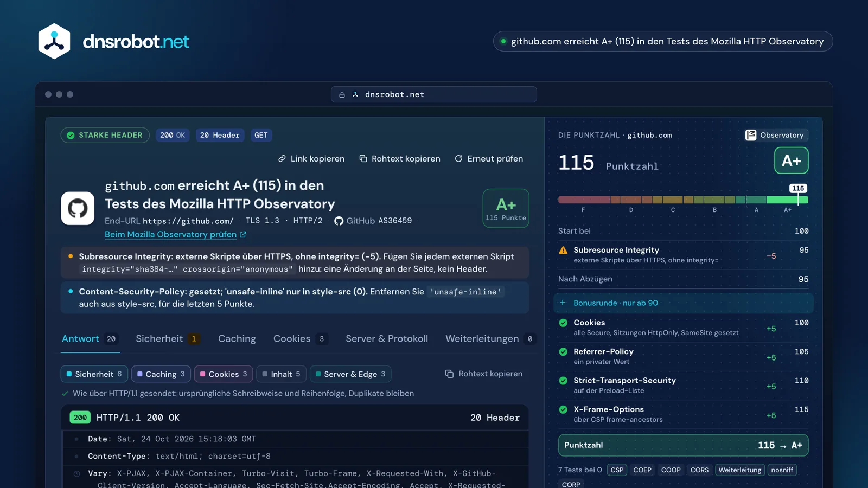This screenshot has height=488, width=868.
Task: Click the green check beside X-Frame-Options
Action: [563, 409]
